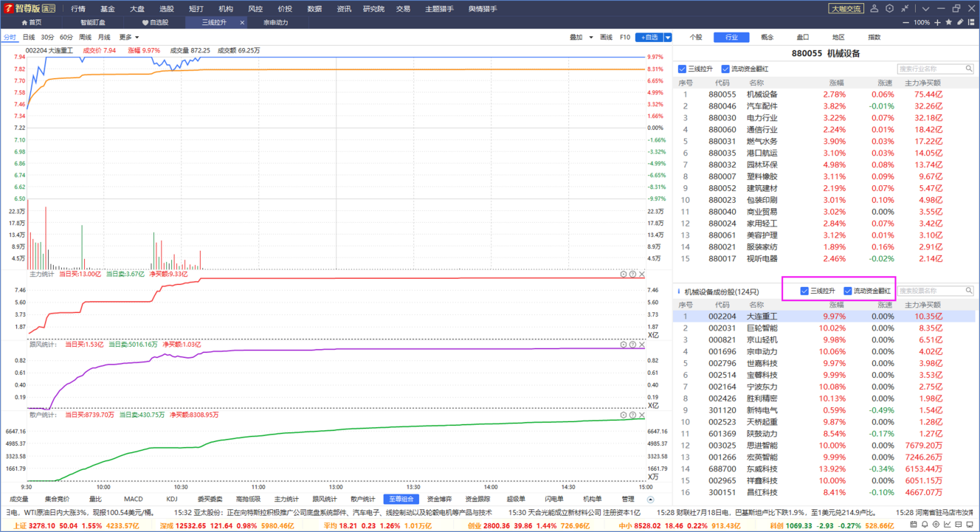Increase zoom with the plus icon
This screenshot has width=980, height=532.
[938, 23]
